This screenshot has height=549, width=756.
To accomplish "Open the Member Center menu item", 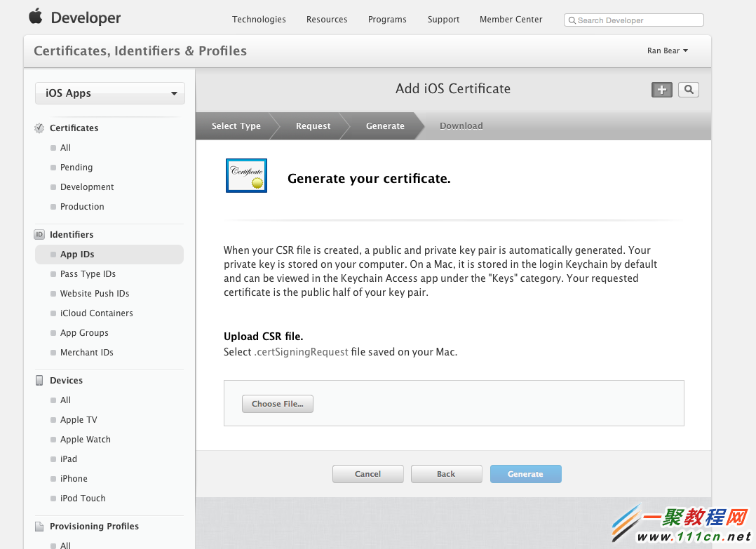I will click(511, 20).
